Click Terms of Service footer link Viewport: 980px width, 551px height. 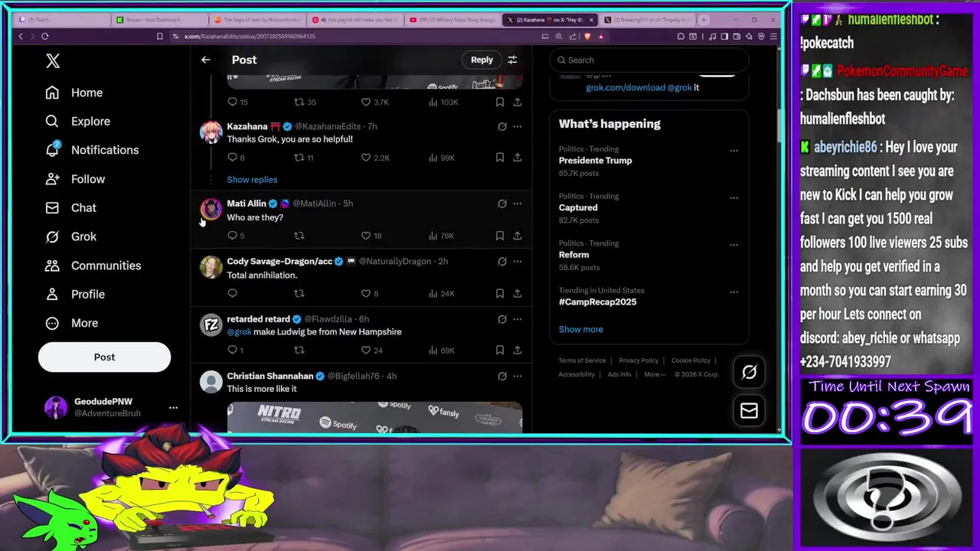point(582,360)
